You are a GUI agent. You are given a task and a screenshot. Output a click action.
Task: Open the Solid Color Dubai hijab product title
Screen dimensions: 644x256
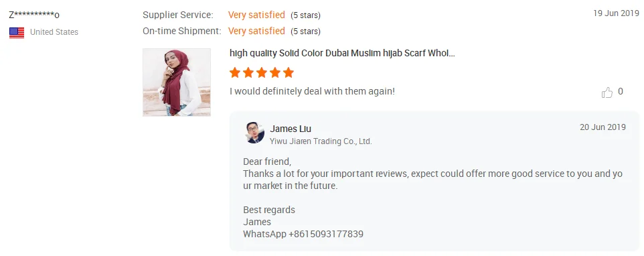tap(342, 54)
